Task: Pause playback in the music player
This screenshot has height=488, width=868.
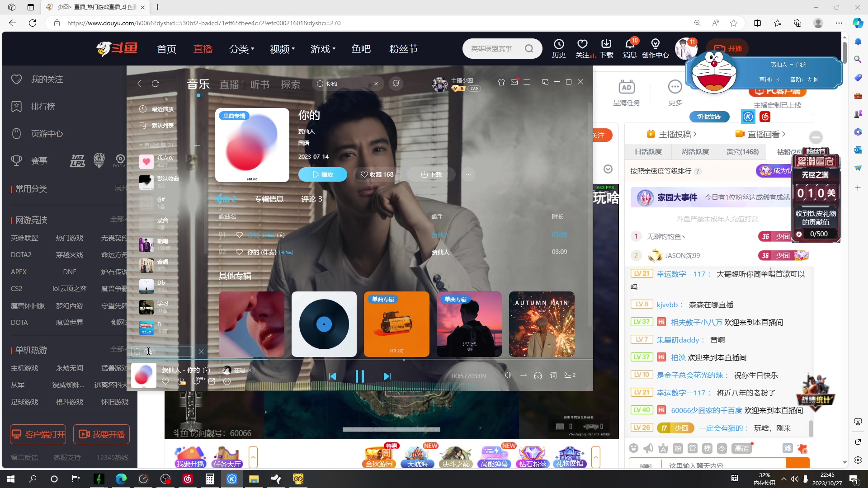Action: point(360,376)
